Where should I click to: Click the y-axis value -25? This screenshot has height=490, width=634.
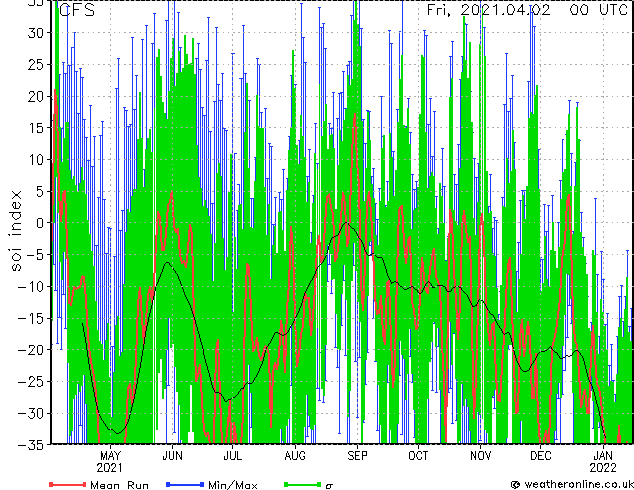32,382
